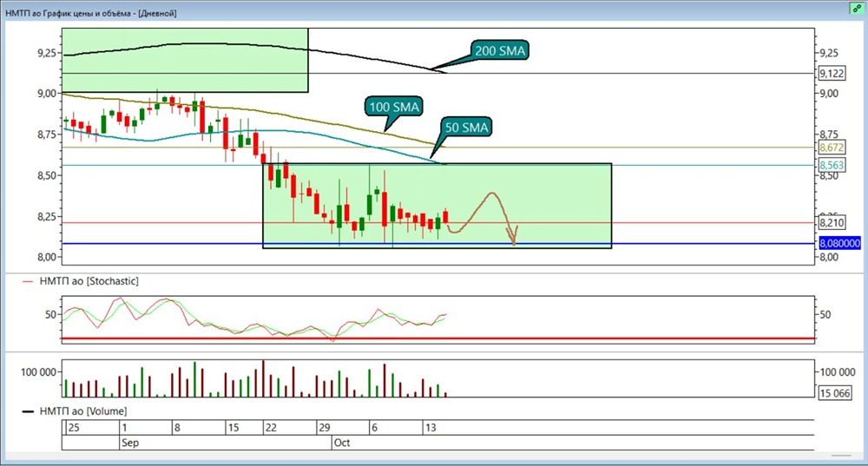Select the 8,563 SMA value label
The image size is (868, 466).
click(832, 165)
